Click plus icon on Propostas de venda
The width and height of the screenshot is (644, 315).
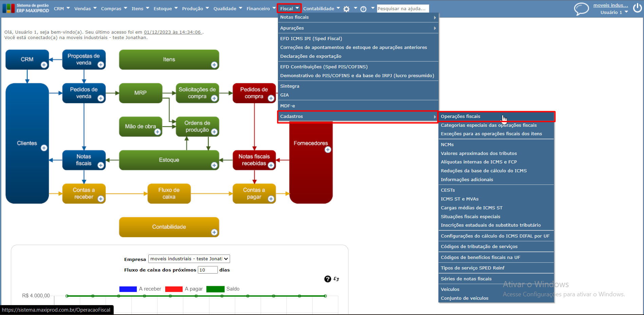(x=101, y=65)
